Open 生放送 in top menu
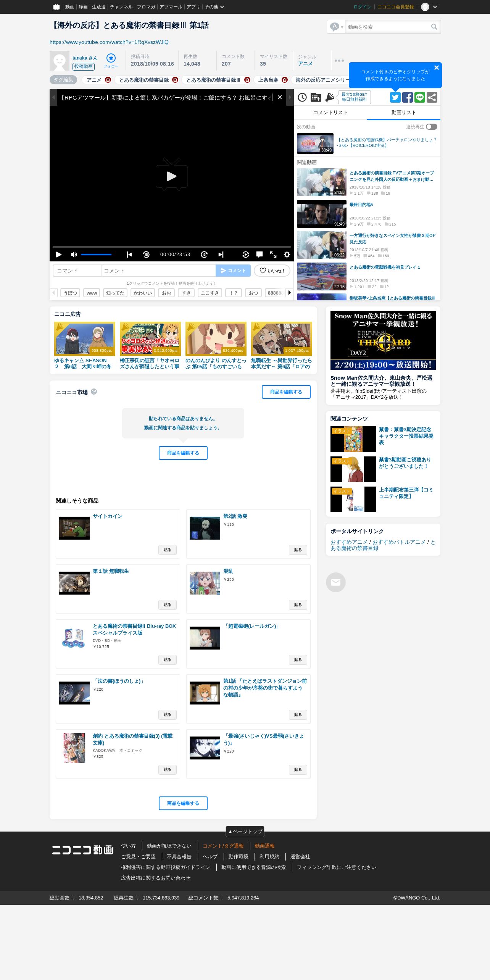Image resolution: width=490 pixels, height=980 pixels. pos(98,7)
